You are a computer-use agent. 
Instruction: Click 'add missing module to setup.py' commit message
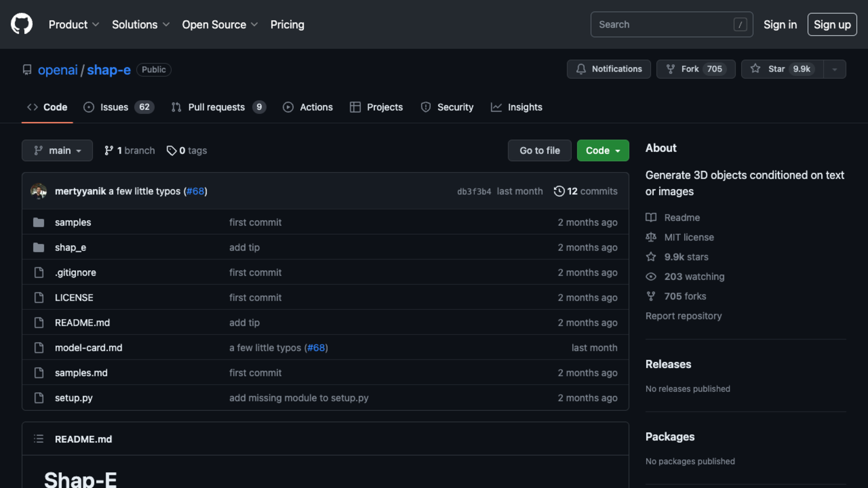[x=299, y=398]
